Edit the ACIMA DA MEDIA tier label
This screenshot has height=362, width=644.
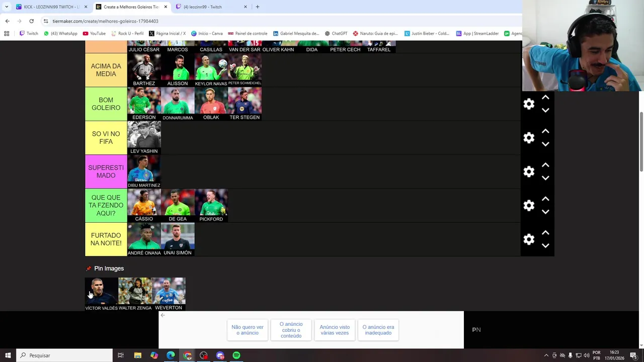106,70
